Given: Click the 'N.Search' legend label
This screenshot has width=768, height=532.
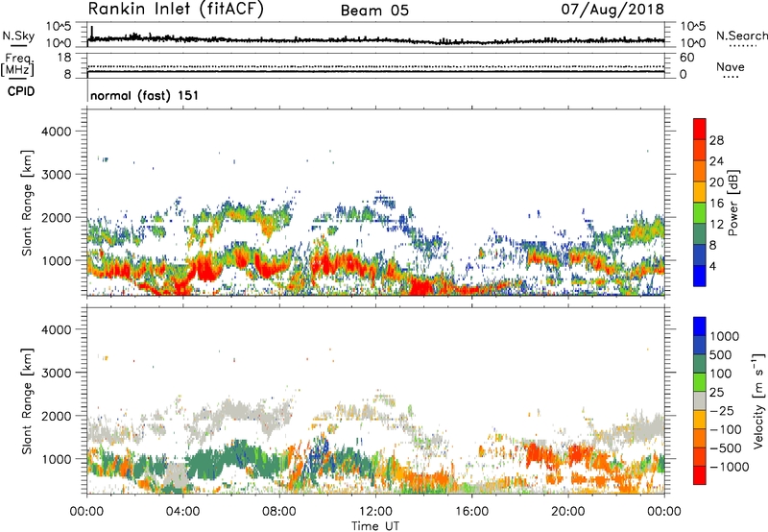Looking at the screenshot, I should [x=741, y=36].
